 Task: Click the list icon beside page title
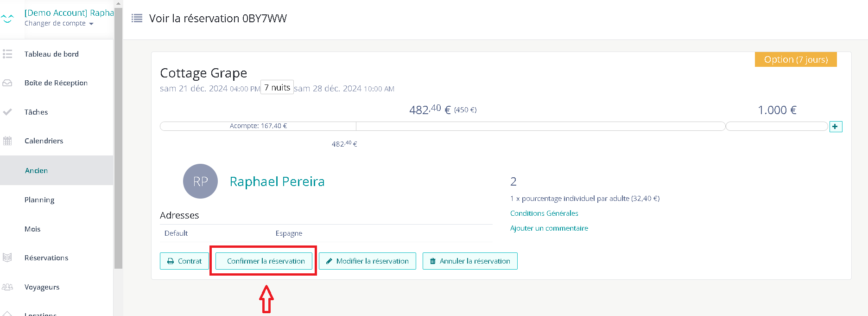point(137,19)
